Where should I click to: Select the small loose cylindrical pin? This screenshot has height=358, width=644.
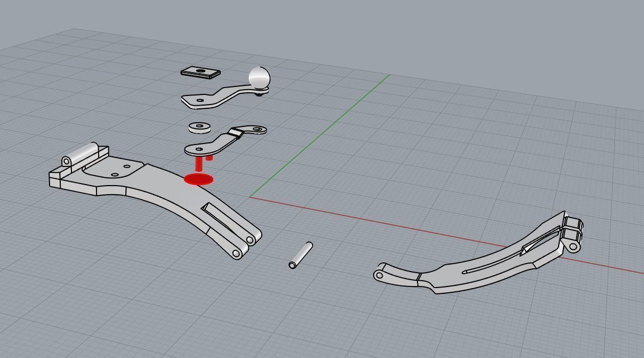[301, 255]
